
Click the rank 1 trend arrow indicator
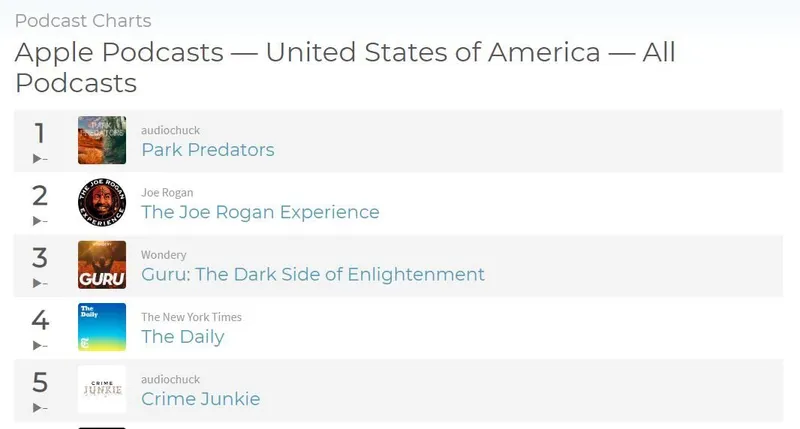tap(40, 158)
